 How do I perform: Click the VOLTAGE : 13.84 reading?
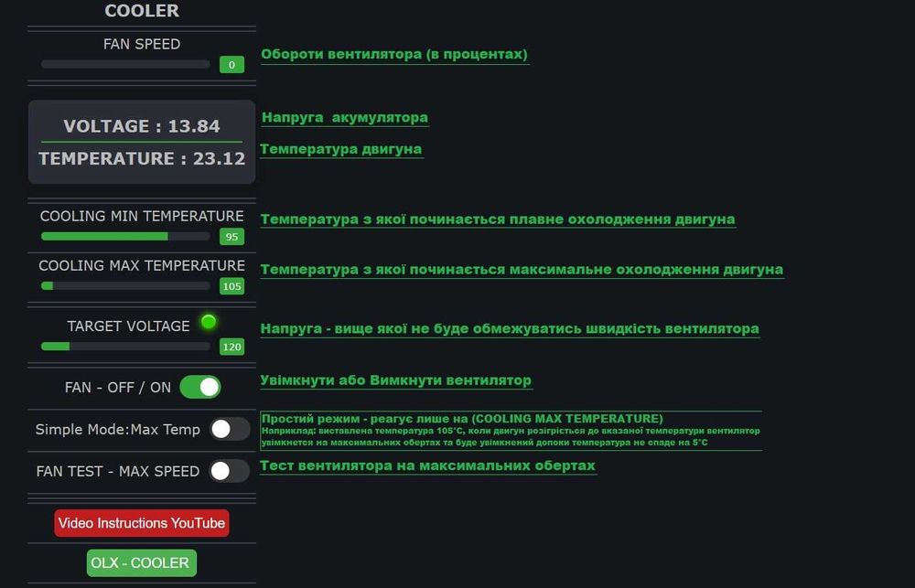[142, 126]
